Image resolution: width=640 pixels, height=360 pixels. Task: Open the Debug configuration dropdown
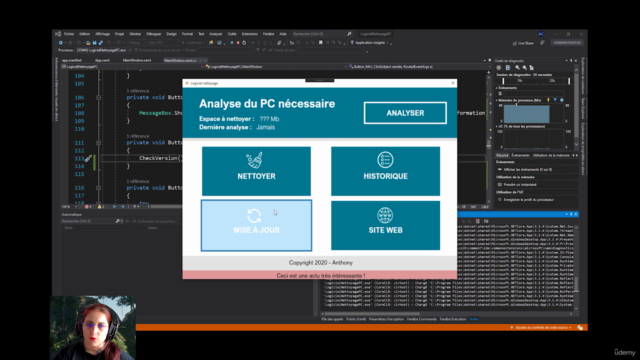tap(137, 42)
